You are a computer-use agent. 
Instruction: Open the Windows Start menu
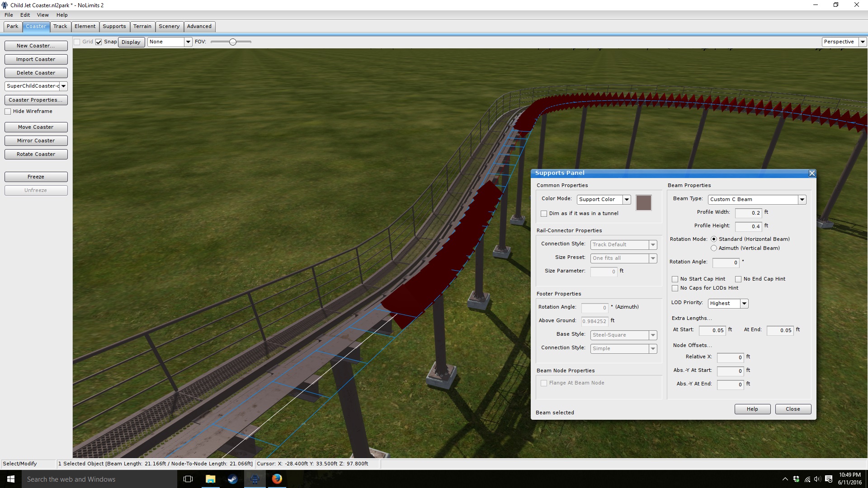pos(11,479)
